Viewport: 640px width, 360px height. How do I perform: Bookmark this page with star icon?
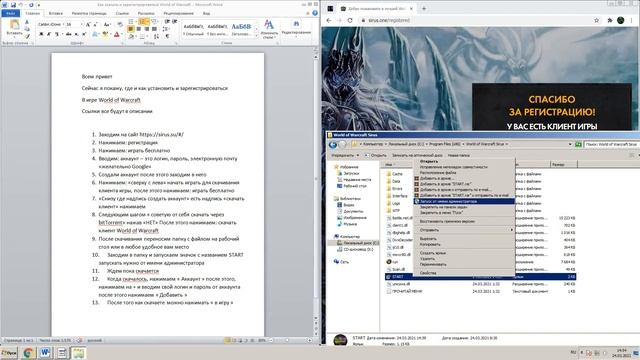point(596,20)
